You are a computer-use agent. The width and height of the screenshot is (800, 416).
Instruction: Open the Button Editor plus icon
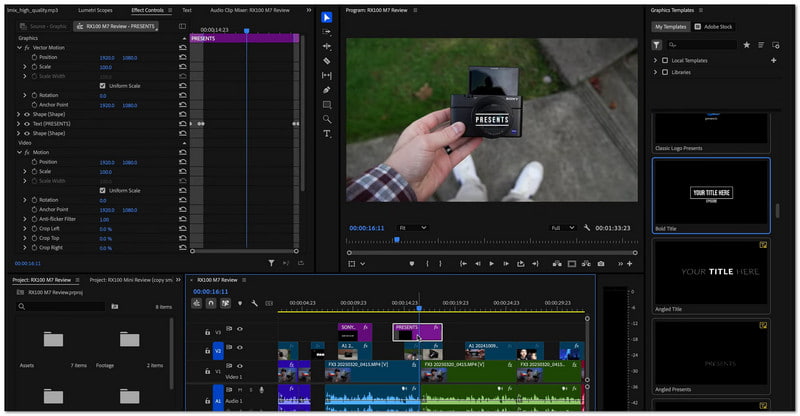[x=630, y=264]
